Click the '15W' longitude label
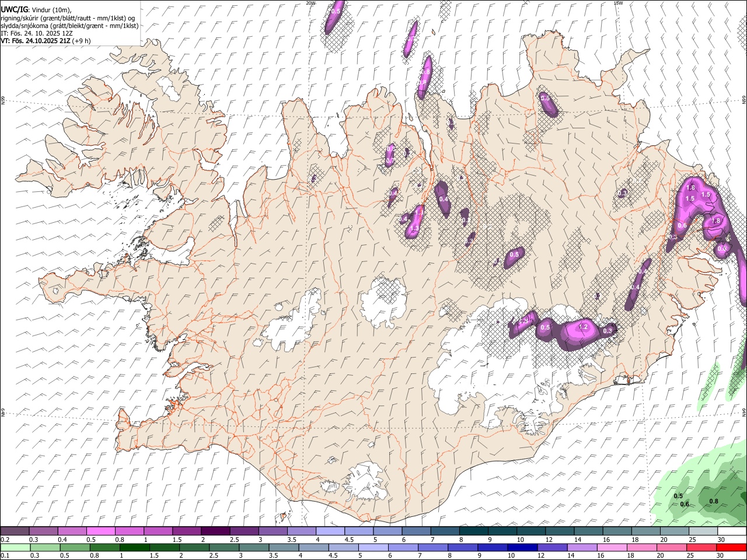 pyautogui.click(x=618, y=3)
